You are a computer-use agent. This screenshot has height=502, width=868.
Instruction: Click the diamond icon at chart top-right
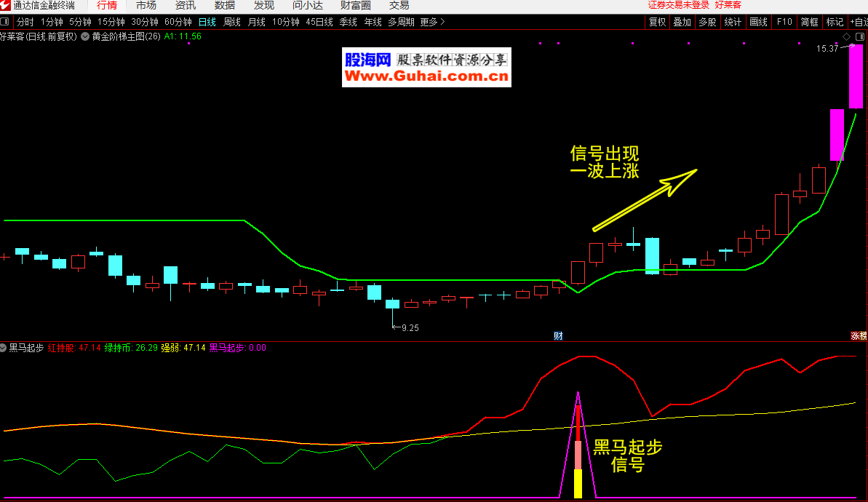[846, 36]
